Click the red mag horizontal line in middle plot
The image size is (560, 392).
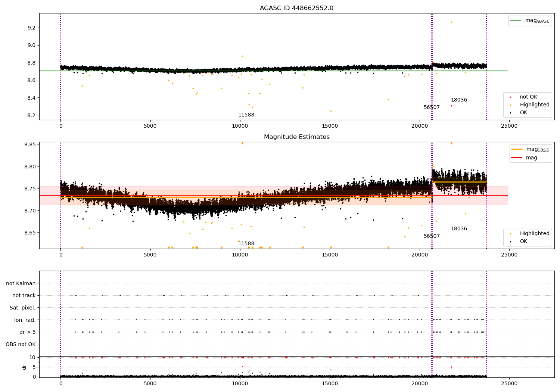(x=274, y=195)
